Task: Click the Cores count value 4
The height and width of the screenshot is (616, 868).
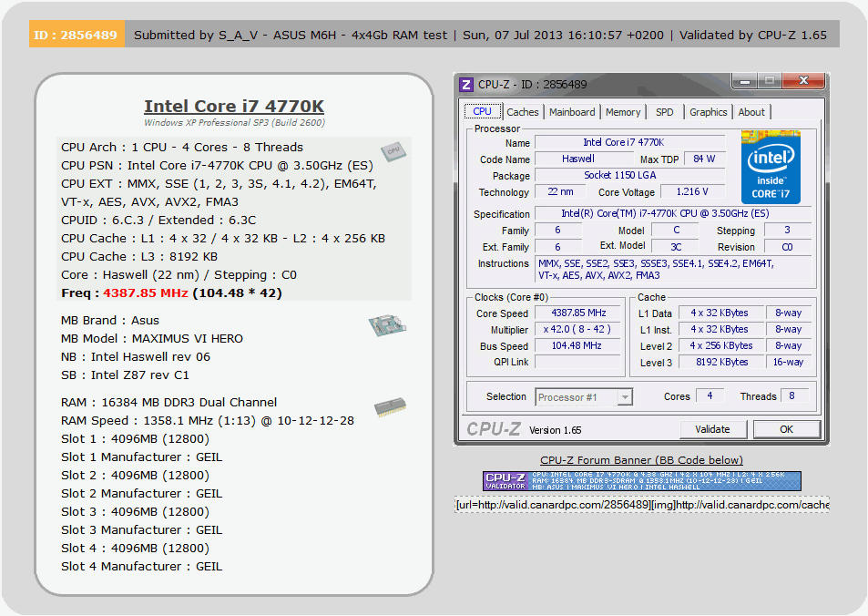Action: pos(710,396)
